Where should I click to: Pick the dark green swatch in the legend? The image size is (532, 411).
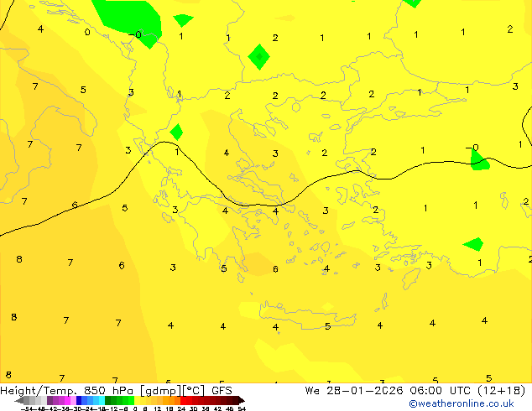(x=107, y=401)
